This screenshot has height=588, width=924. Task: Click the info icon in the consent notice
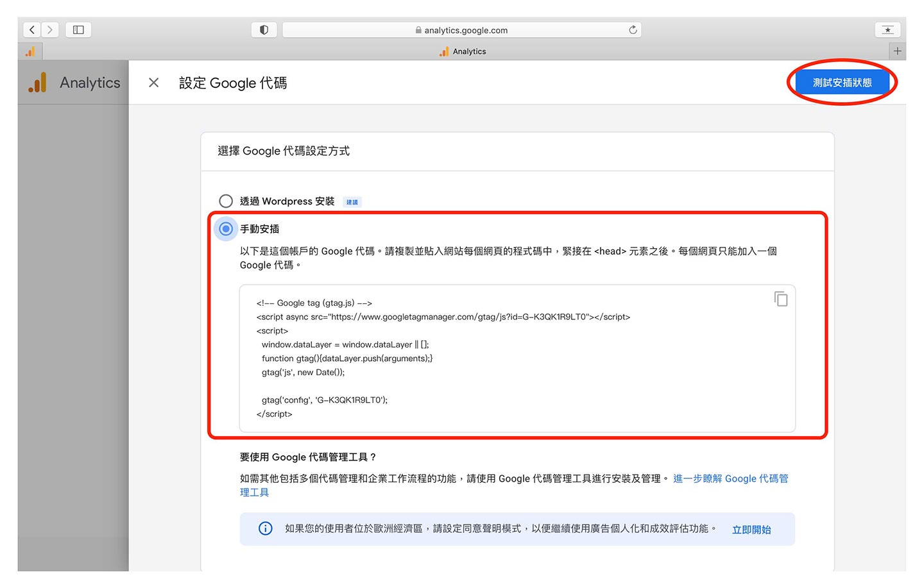tap(265, 528)
